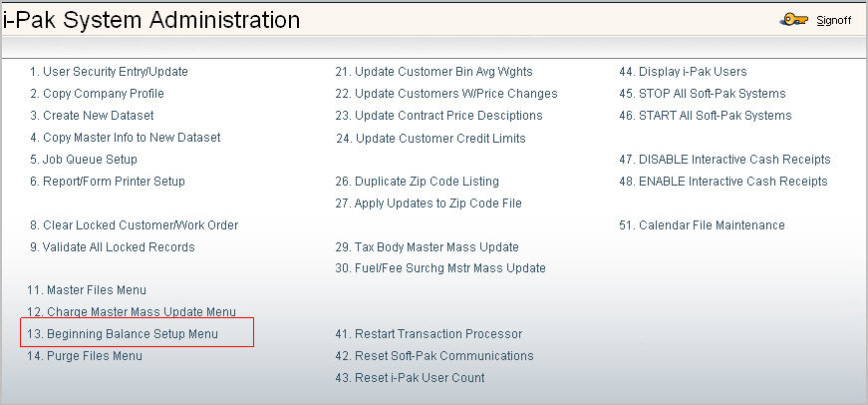Screen dimensions: 868x405
Task: Select DISABLE Interactive Cash Receipts
Action: [725, 160]
